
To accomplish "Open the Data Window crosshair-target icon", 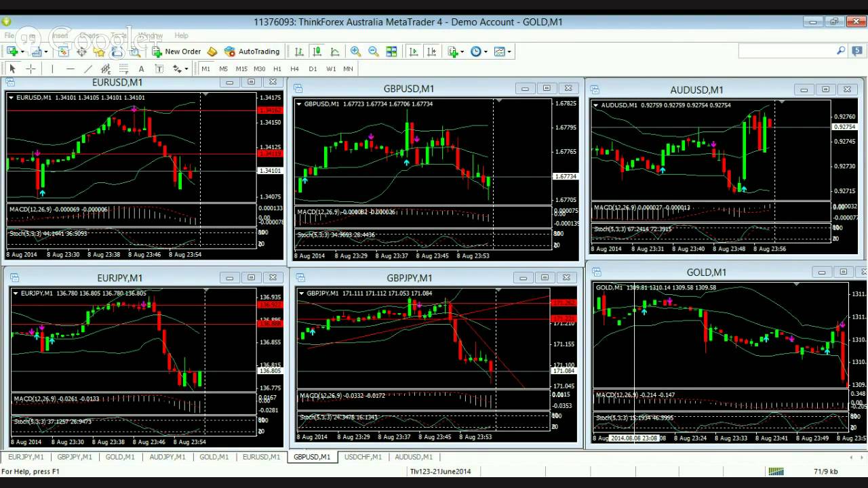I will pyautogui.click(x=81, y=52).
